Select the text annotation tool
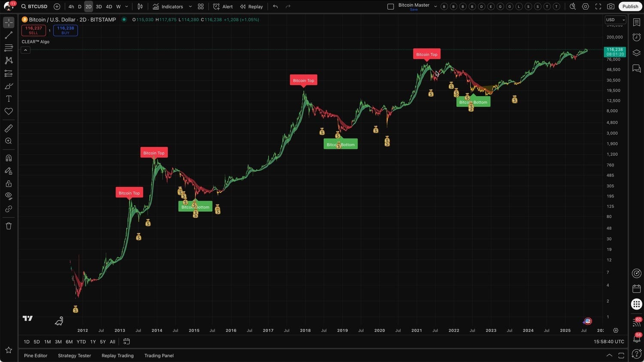The image size is (644, 362). coord(9,99)
